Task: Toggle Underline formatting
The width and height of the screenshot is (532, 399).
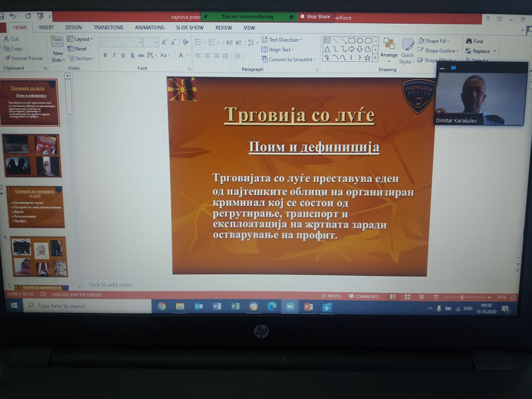Action: click(x=123, y=55)
